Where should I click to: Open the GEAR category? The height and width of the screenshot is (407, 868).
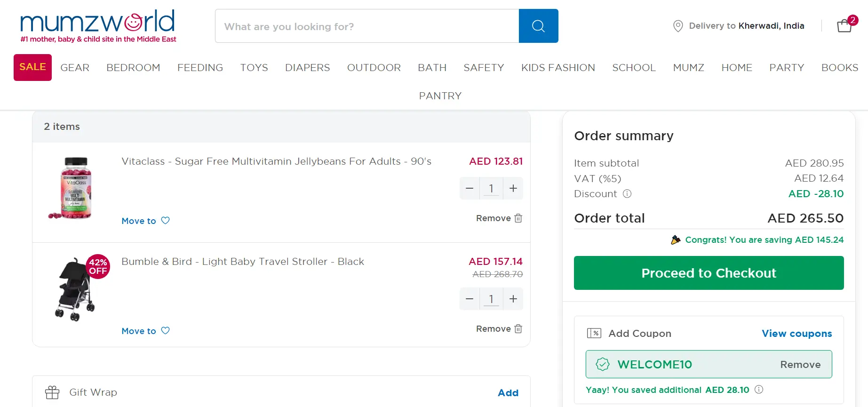point(75,68)
